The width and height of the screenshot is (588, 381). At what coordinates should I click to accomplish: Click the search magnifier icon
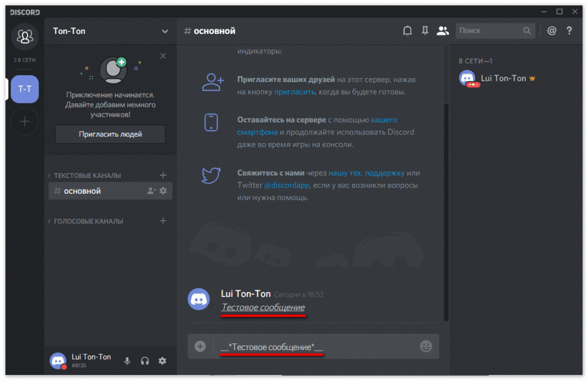coord(527,31)
